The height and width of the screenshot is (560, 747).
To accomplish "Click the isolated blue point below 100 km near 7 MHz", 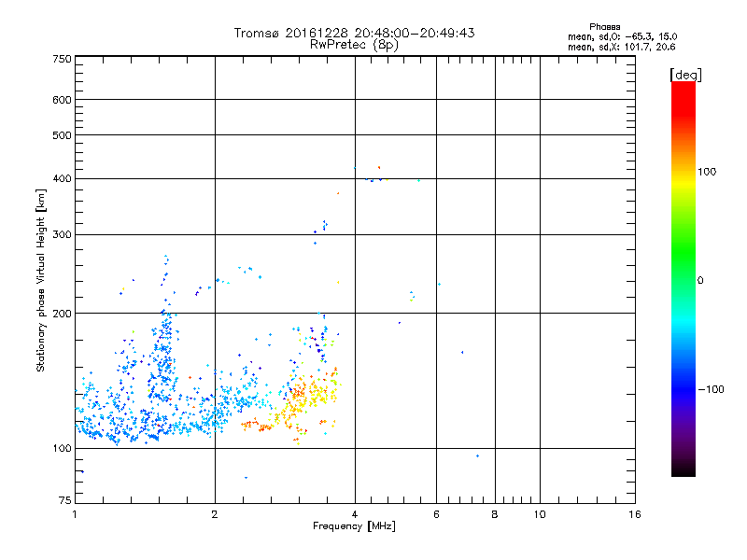I will 477,456.
